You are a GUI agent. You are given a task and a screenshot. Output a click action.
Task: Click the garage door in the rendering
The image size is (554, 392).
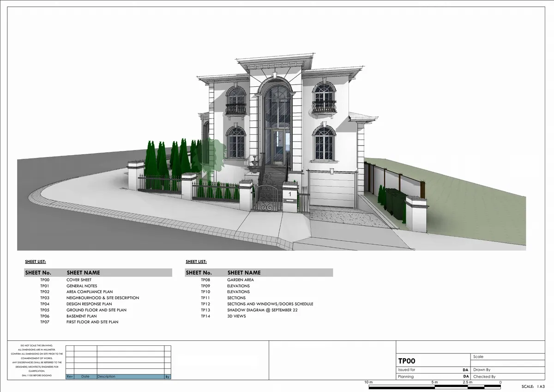(x=332, y=189)
